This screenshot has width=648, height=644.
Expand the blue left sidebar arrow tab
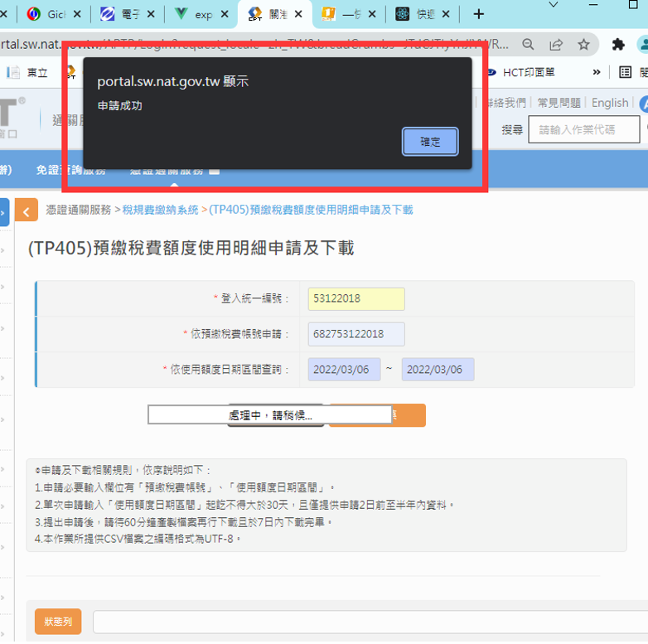[3, 212]
